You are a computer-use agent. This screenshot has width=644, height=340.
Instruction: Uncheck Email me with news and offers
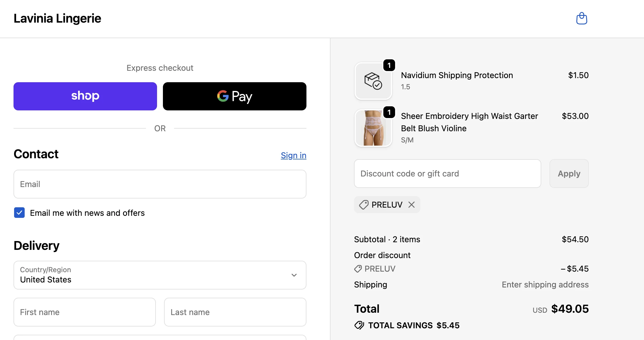coord(19,213)
